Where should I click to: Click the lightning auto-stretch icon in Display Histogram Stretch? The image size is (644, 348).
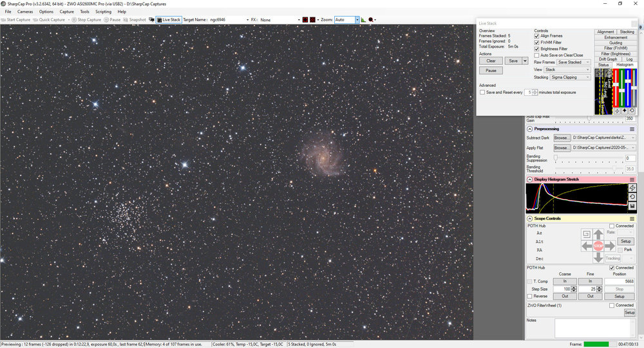coord(632,188)
